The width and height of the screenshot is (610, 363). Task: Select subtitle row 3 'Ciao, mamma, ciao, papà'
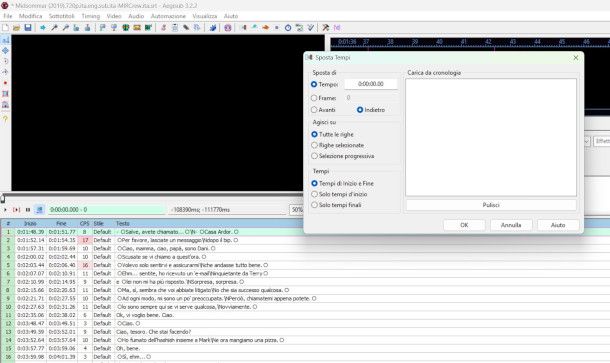coord(305,248)
